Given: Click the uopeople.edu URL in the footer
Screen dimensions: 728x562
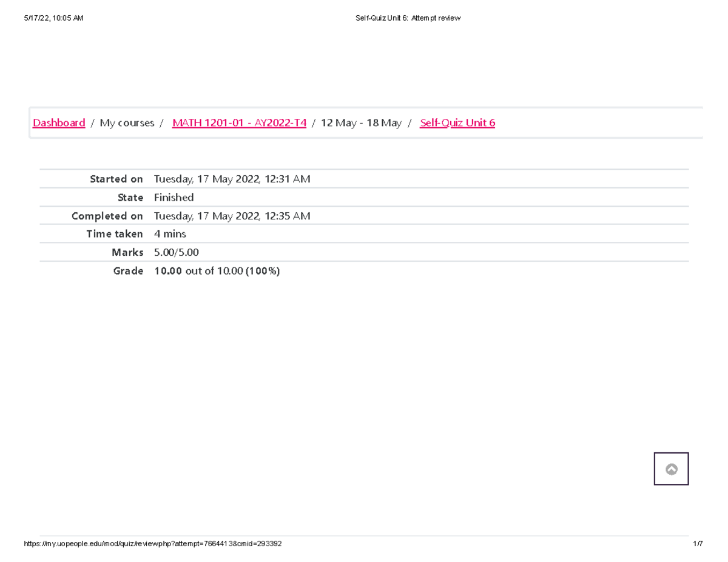Looking at the screenshot, I should point(152,544).
